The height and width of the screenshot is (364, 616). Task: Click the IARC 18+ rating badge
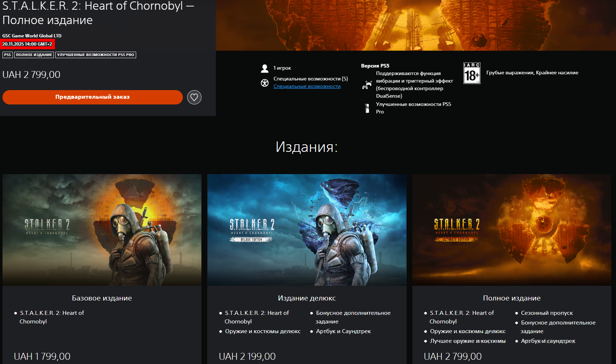coord(472,73)
